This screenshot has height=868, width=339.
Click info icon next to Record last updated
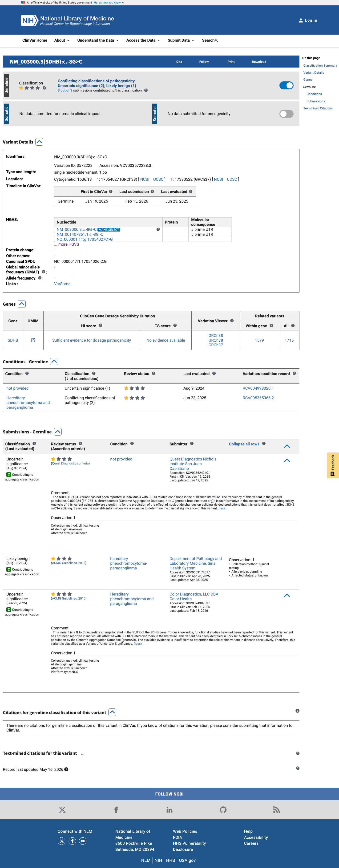tap(66, 769)
